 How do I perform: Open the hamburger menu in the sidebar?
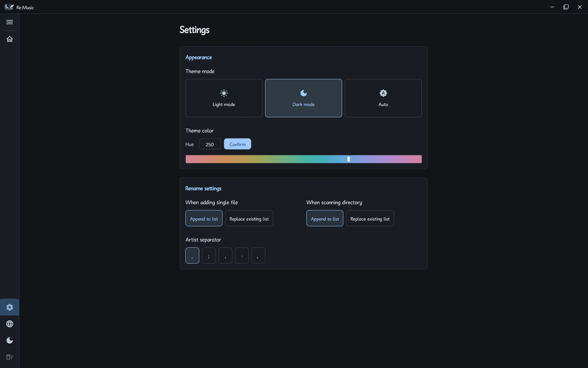(9, 22)
